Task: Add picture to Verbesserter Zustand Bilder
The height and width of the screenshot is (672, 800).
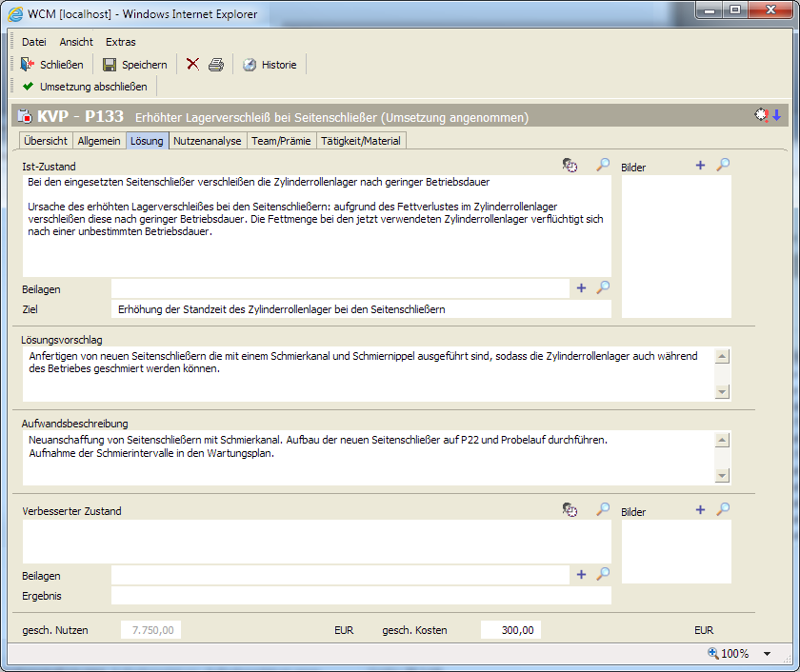Action: coord(700,510)
